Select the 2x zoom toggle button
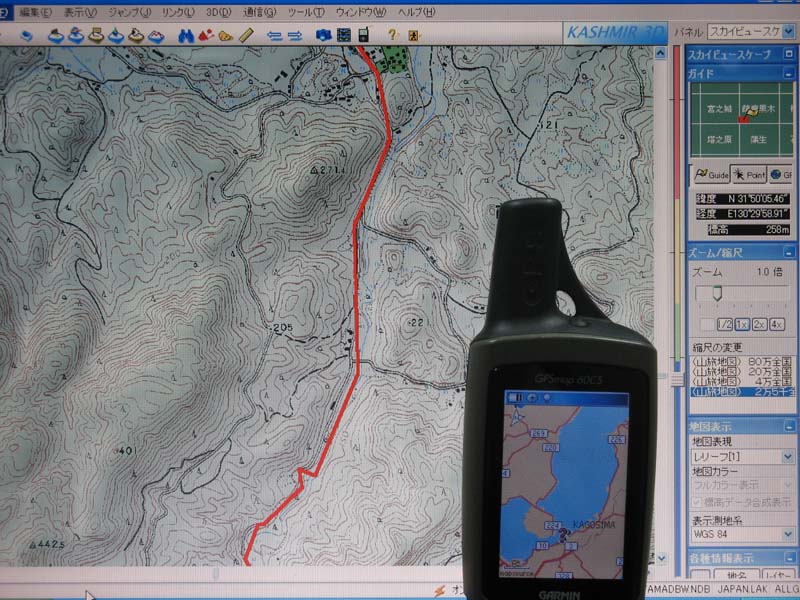 point(758,324)
